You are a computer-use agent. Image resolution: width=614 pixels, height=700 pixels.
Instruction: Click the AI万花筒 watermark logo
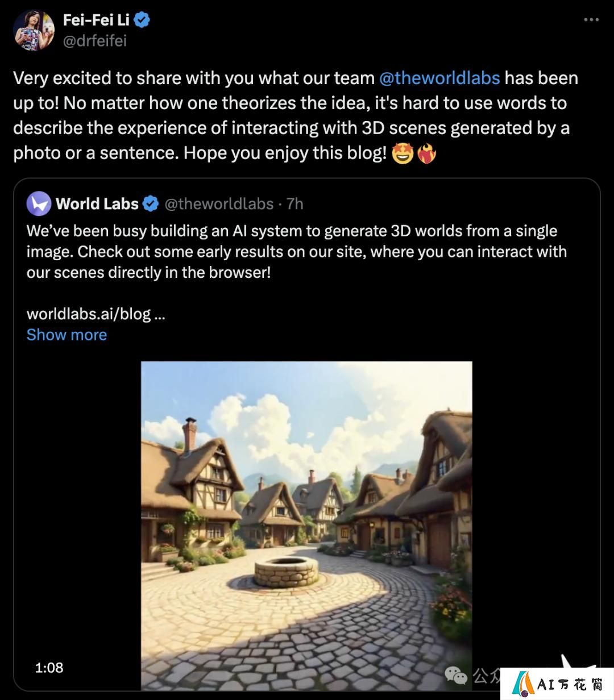pos(557,684)
